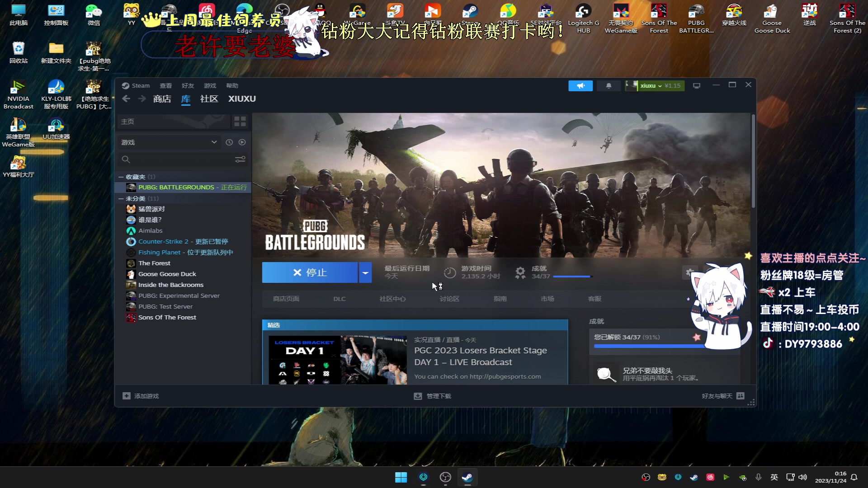The width and height of the screenshot is (868, 488).
Task: Open the Steam announcements megaphone button
Action: coord(580,86)
